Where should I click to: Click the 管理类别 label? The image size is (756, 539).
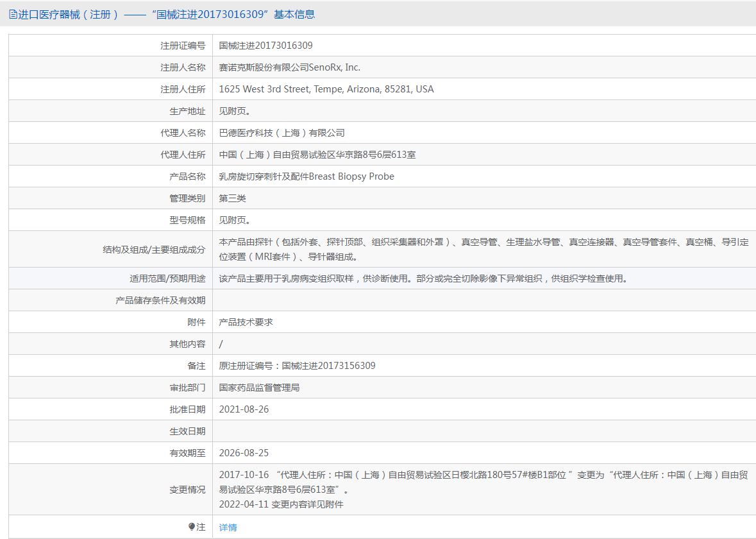pyautogui.click(x=187, y=198)
